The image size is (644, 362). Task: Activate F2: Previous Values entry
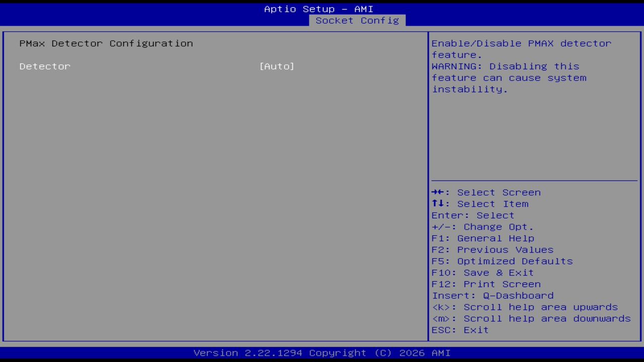point(492,249)
